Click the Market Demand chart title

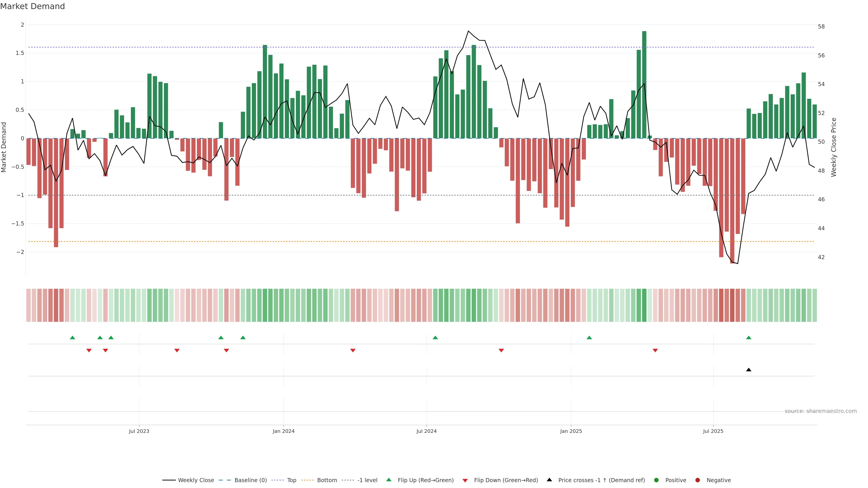pos(32,6)
